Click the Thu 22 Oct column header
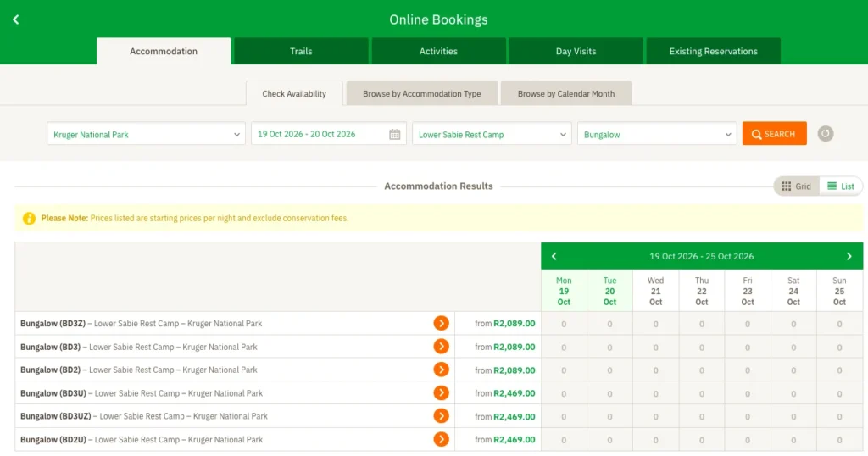 click(701, 291)
